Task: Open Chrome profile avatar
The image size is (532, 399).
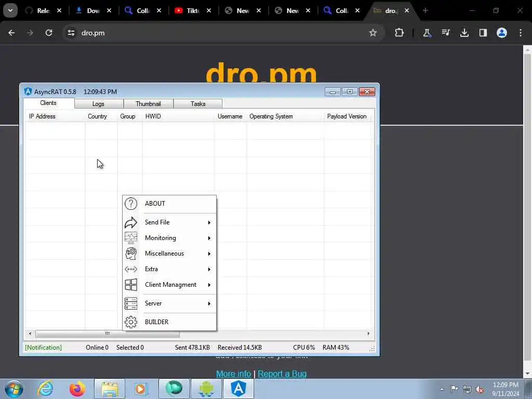Action: tap(501, 33)
